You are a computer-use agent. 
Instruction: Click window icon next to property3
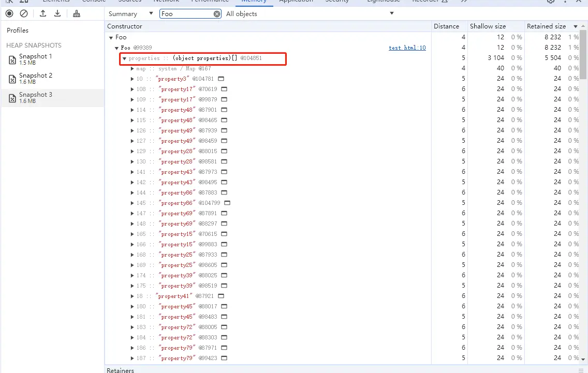pyautogui.click(x=221, y=79)
